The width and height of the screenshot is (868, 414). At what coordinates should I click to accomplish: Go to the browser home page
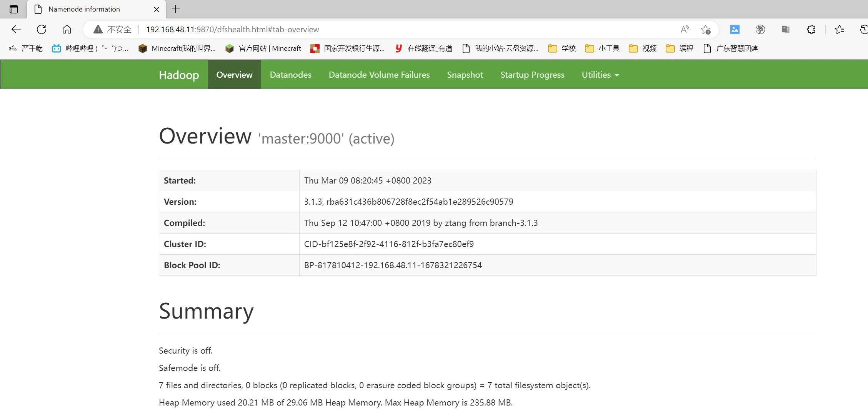(67, 29)
